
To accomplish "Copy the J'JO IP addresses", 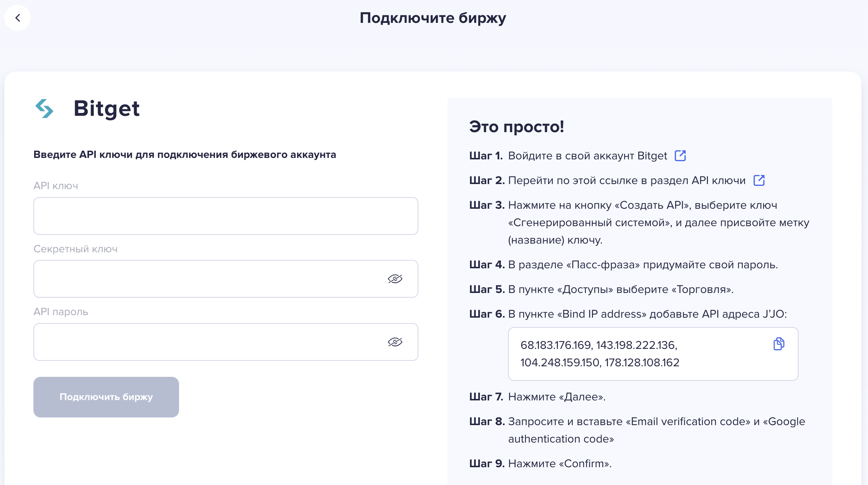I will (779, 344).
